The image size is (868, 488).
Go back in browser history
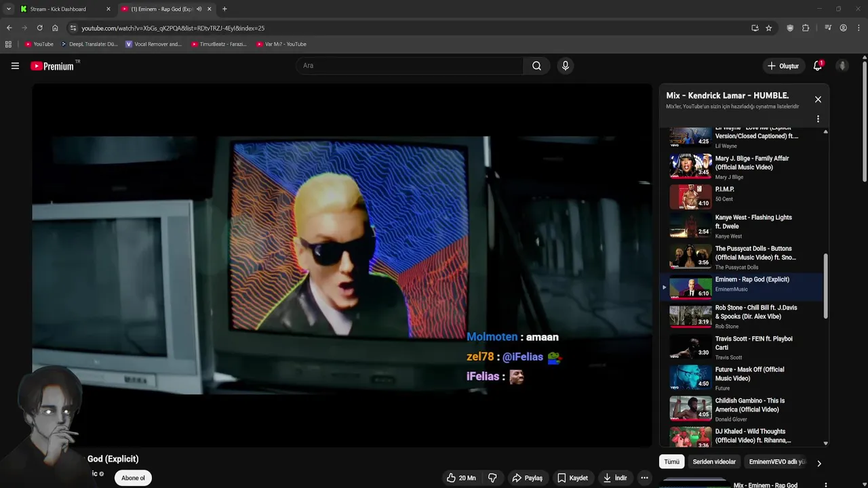pyautogui.click(x=9, y=28)
